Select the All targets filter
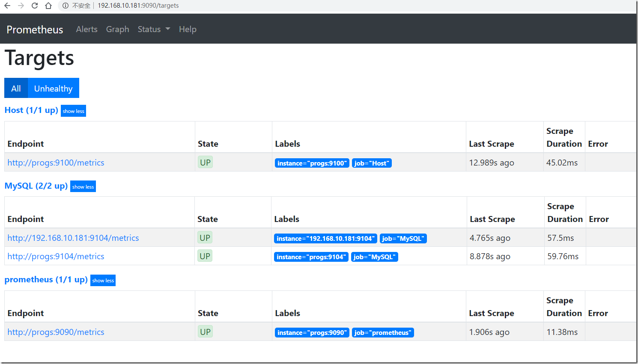The height and width of the screenshot is (364, 638). click(16, 88)
